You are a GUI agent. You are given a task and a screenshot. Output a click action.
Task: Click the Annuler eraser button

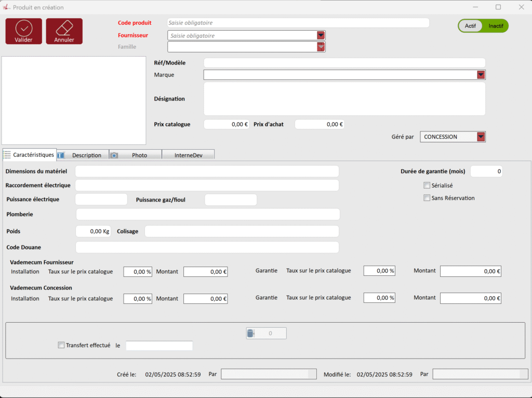[64, 31]
